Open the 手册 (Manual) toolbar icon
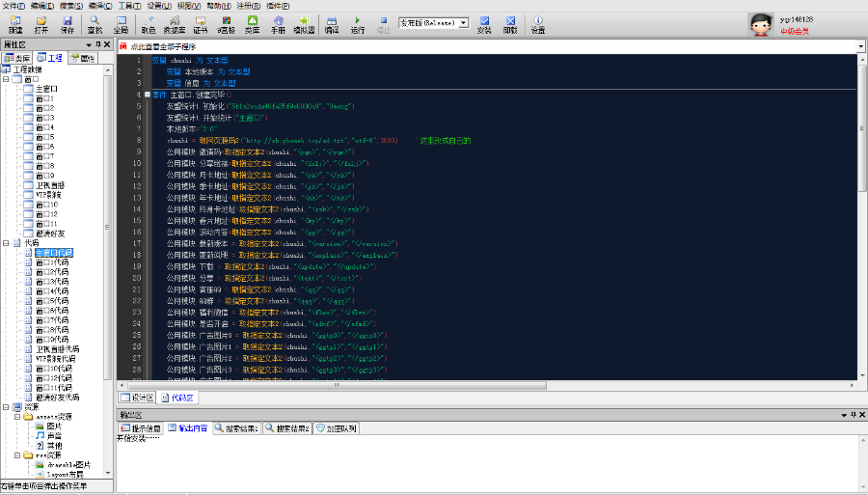This screenshot has height=495, width=868. pos(279,25)
